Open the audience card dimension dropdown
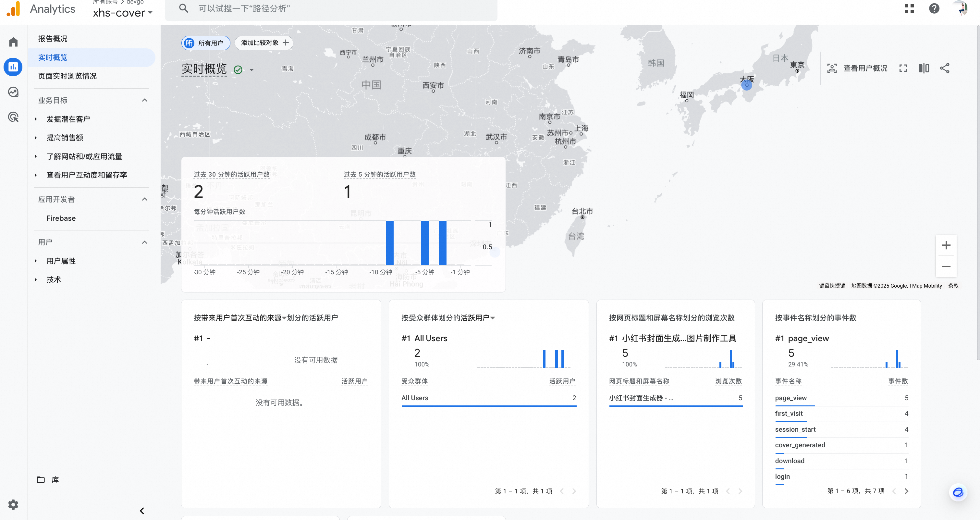This screenshot has height=520, width=980. (x=493, y=318)
